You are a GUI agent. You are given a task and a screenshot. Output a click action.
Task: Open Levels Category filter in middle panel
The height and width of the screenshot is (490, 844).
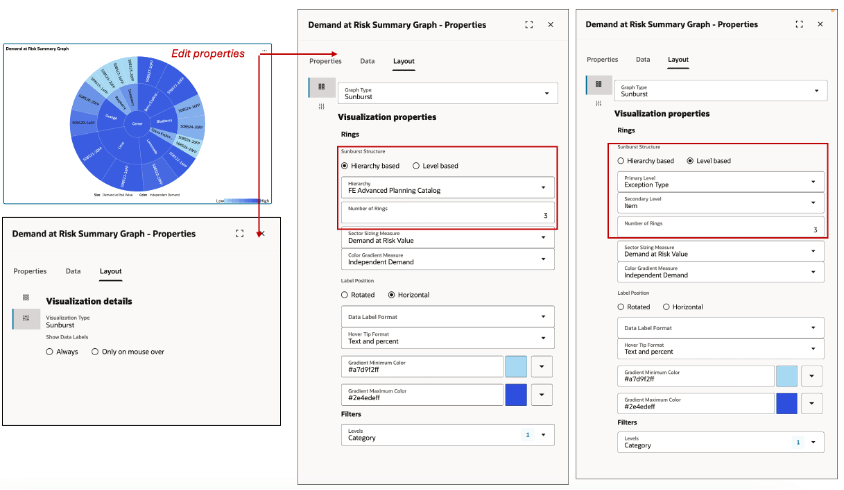tap(447, 435)
